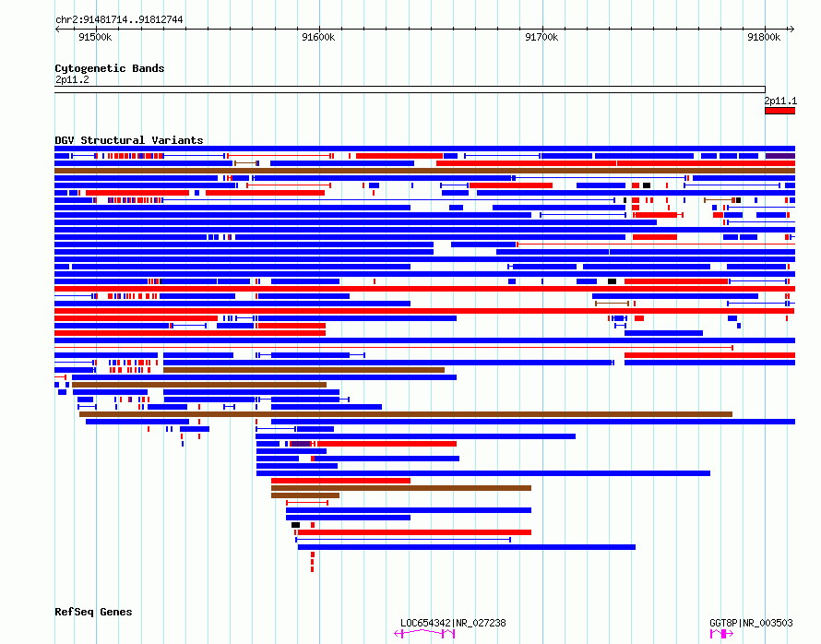821x644 pixels.
Task: Select the magenta GGT8P gene glyph
Action: click(x=721, y=634)
